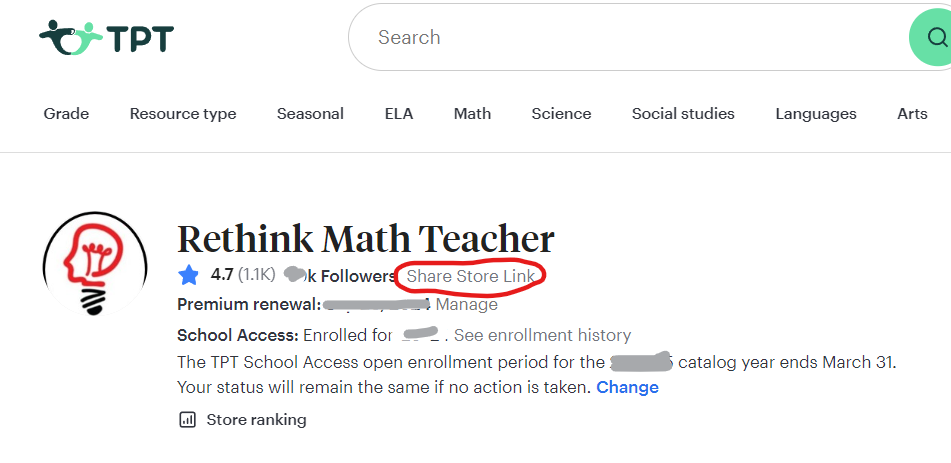Click the green search magnifier button
Viewport: 951px width, 463px height.
(935, 38)
